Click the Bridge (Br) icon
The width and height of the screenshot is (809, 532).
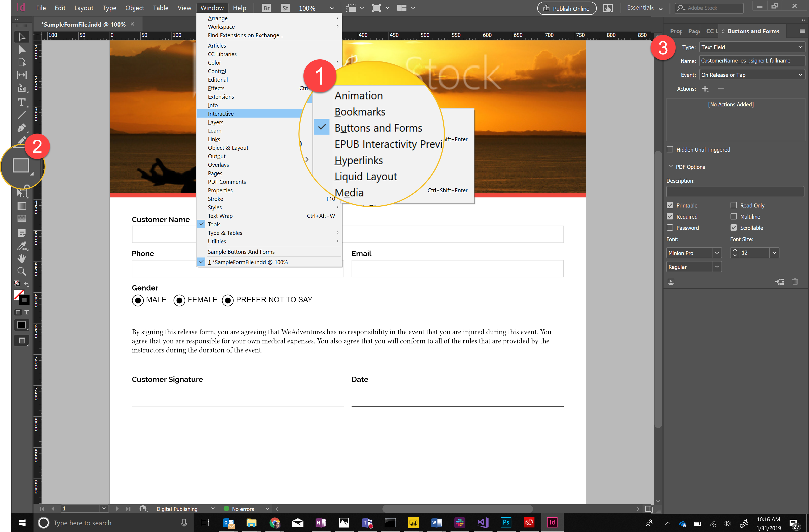coord(266,8)
